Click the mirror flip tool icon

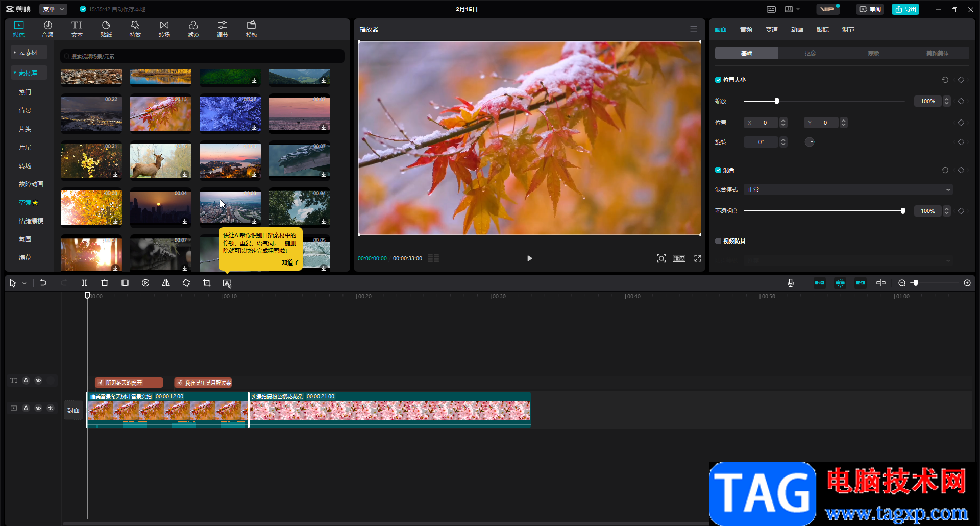click(x=166, y=283)
